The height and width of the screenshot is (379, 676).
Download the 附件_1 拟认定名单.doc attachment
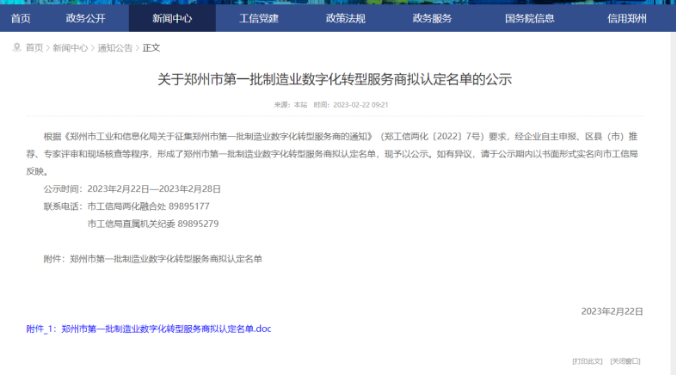pos(149,329)
